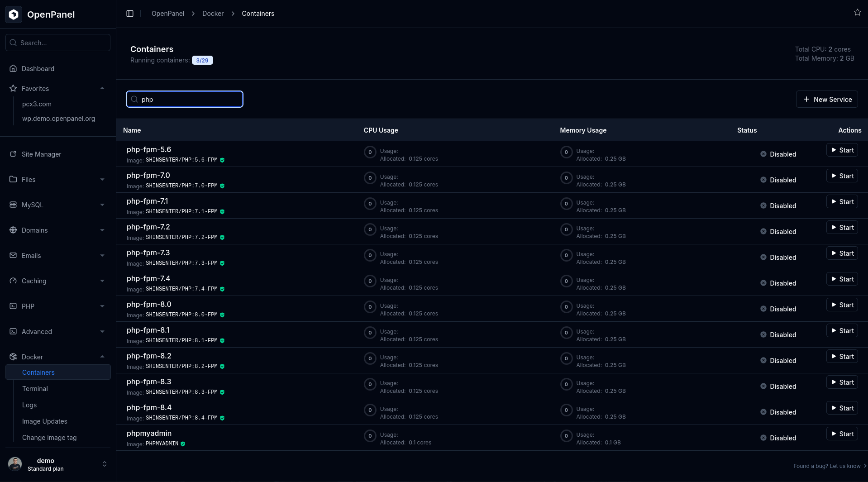Open the Containers sidebar item
The width and height of the screenshot is (868, 482).
(58, 372)
